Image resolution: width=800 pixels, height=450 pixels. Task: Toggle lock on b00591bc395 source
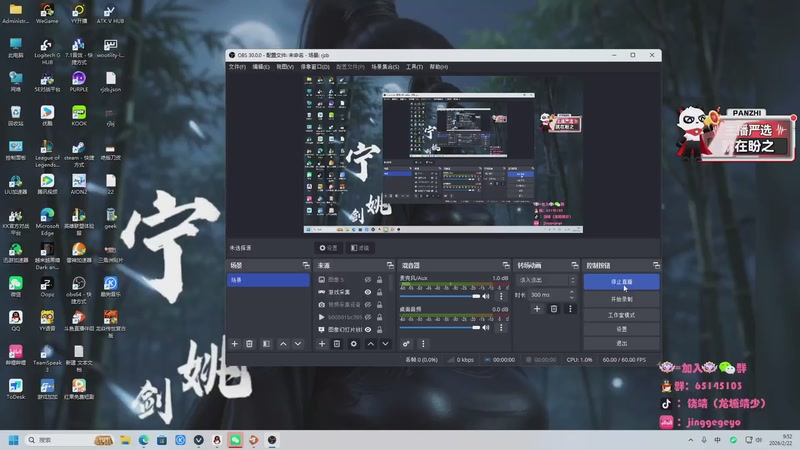tap(380, 317)
